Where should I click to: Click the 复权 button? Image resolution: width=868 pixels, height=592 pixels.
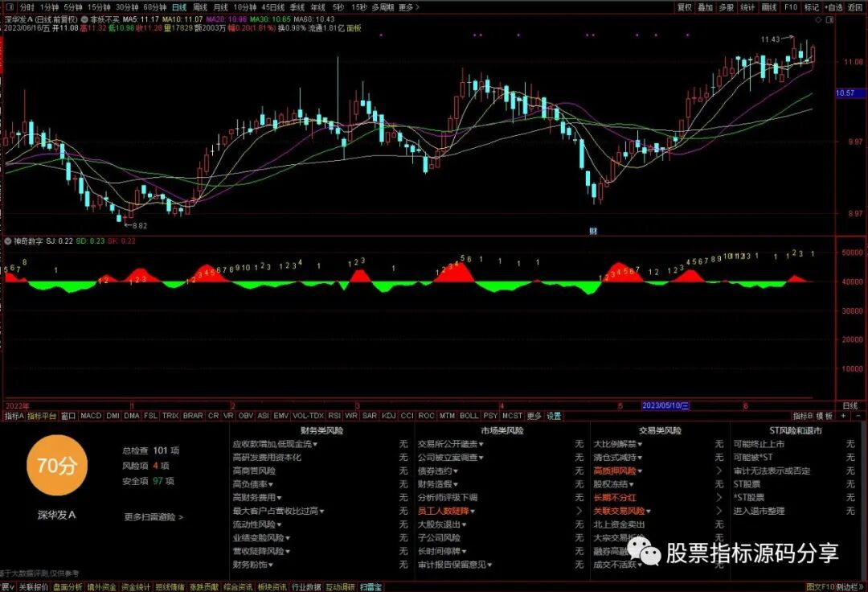pos(685,7)
